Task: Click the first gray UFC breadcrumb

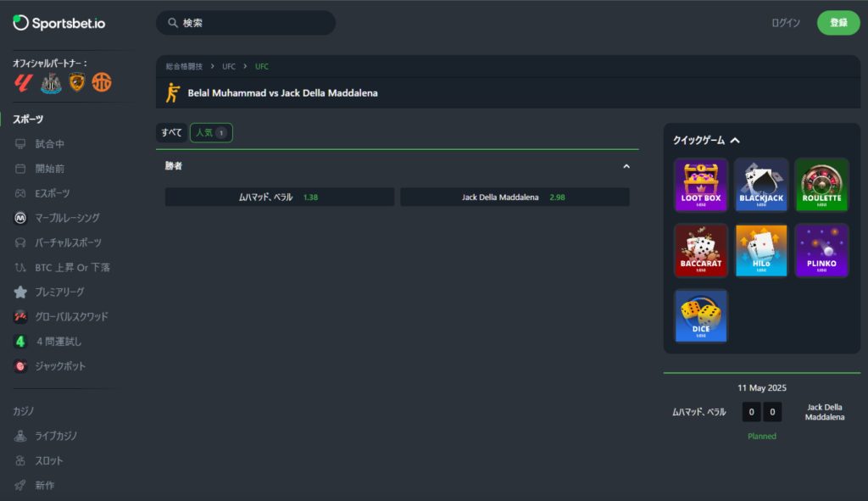Action: (229, 66)
